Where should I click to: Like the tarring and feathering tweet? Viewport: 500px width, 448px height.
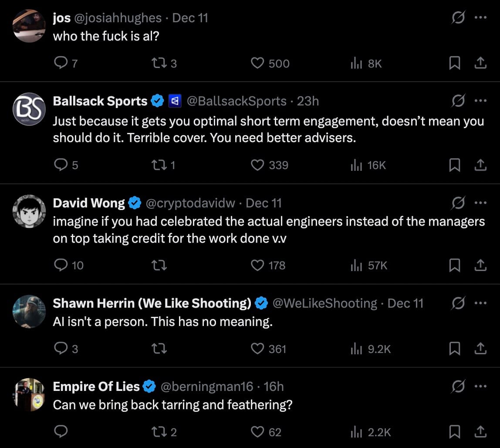click(258, 432)
